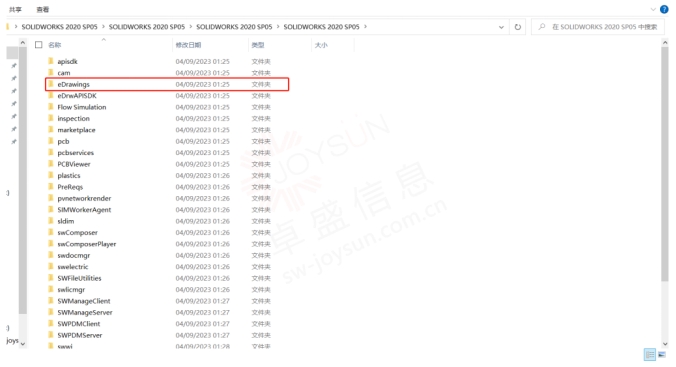
Task: Sort by the 大小 column header
Action: coord(321,45)
